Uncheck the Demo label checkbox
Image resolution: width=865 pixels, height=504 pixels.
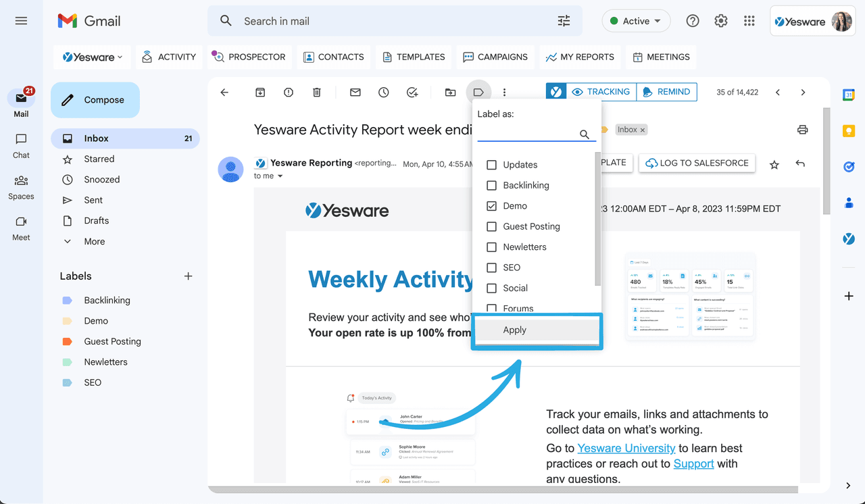pos(492,206)
